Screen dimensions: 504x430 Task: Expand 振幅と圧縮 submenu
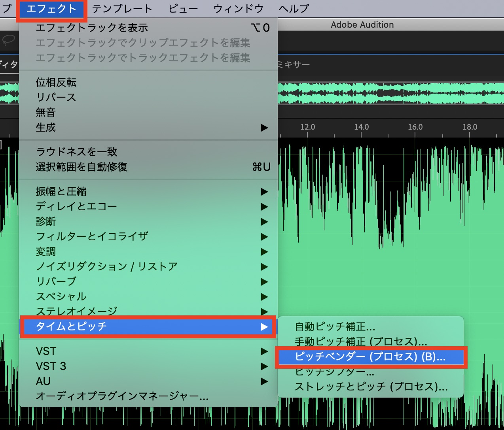(x=148, y=191)
